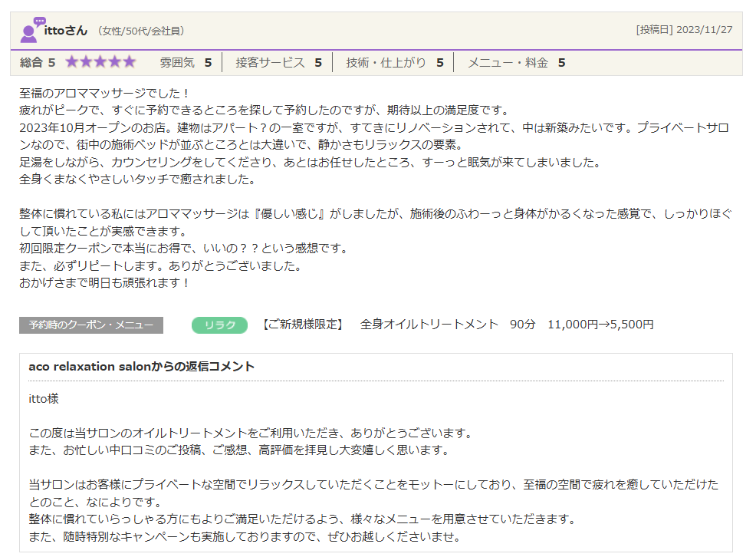Click the fifth purple rating star
Viewport: 756px width, 557px height.
click(129, 62)
